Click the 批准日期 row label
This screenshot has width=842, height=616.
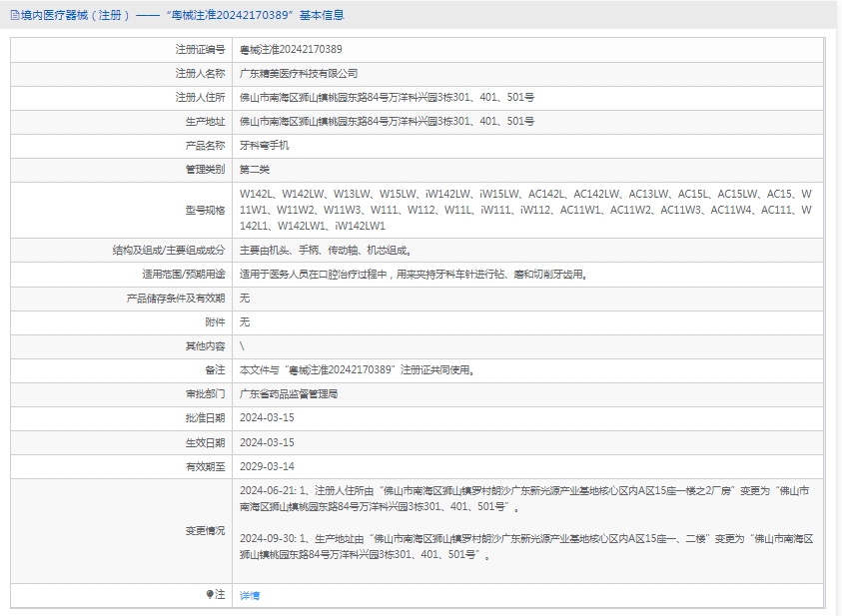205,418
